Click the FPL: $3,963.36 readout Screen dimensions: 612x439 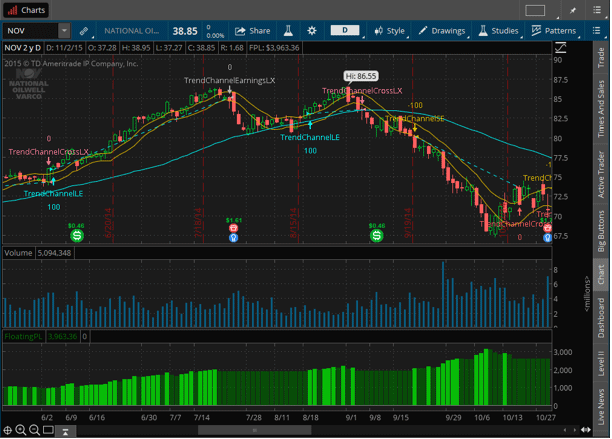pos(274,48)
